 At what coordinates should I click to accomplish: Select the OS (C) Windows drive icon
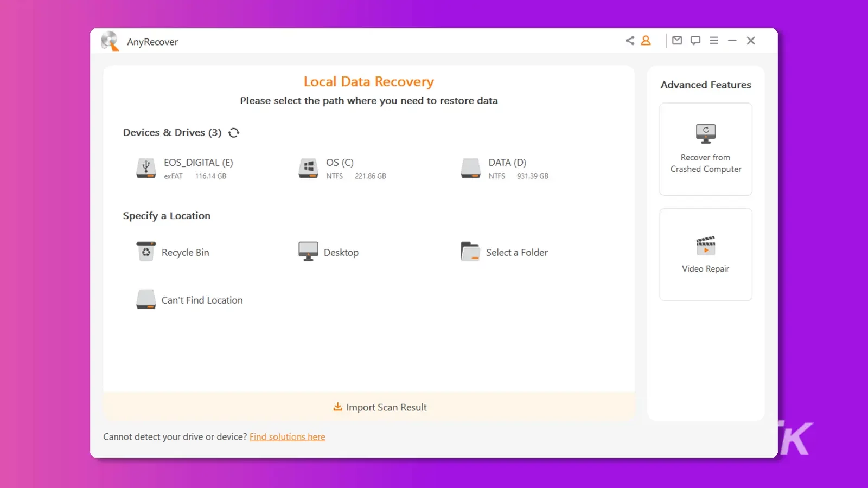click(308, 168)
